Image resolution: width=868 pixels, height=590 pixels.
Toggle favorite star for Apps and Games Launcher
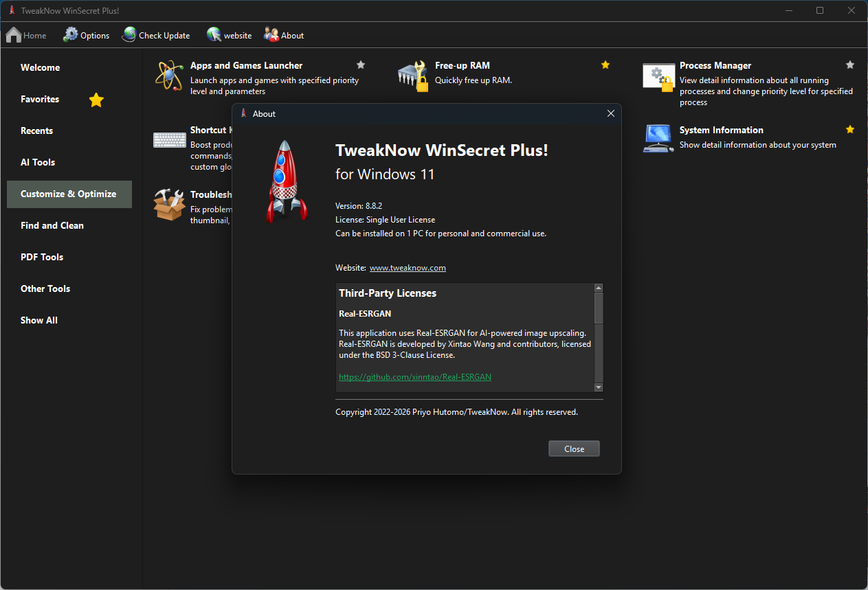[x=361, y=65]
